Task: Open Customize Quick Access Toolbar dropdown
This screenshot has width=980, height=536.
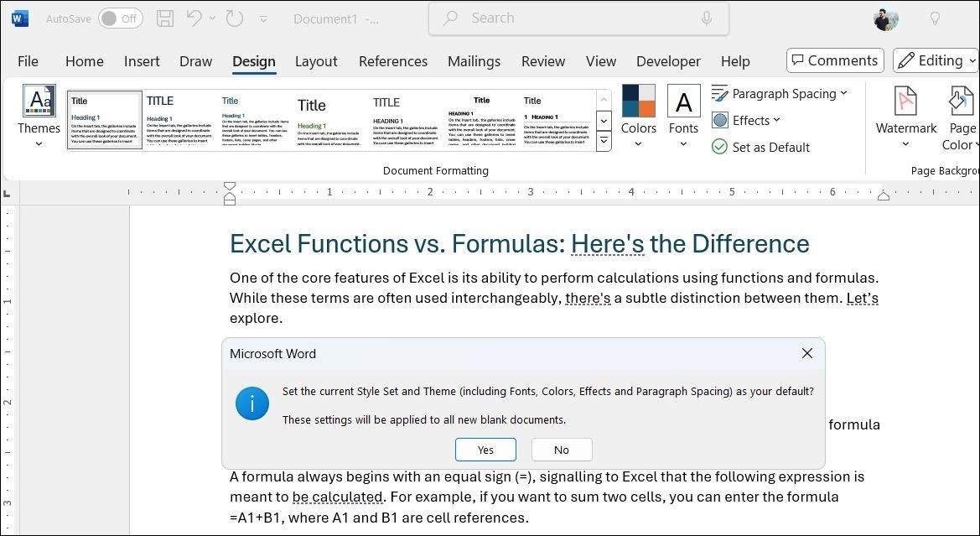Action: 264,18
